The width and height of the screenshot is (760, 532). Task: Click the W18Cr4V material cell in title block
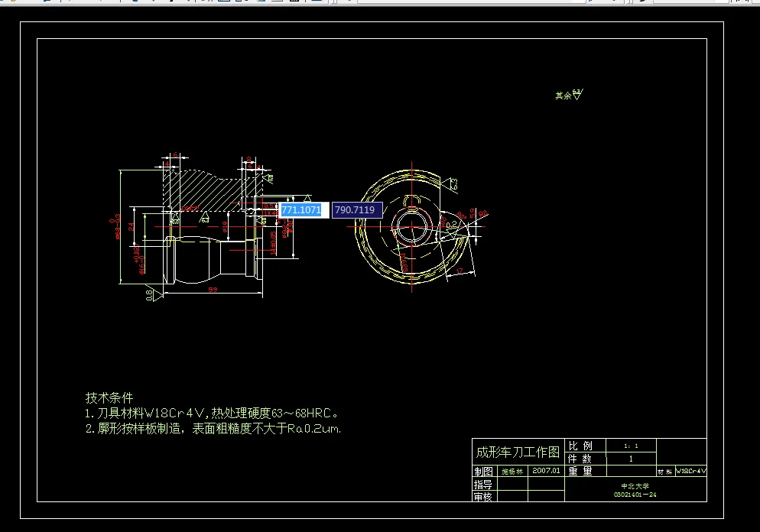point(691,471)
